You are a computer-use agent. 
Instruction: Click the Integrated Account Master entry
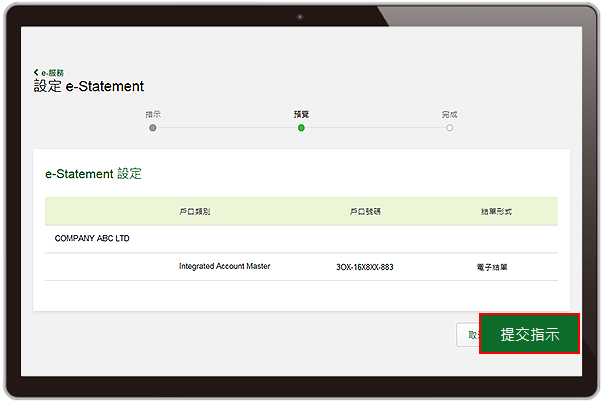tap(225, 266)
